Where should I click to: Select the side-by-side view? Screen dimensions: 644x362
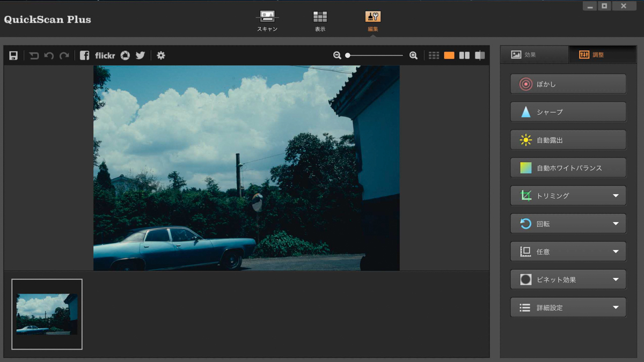tap(464, 55)
